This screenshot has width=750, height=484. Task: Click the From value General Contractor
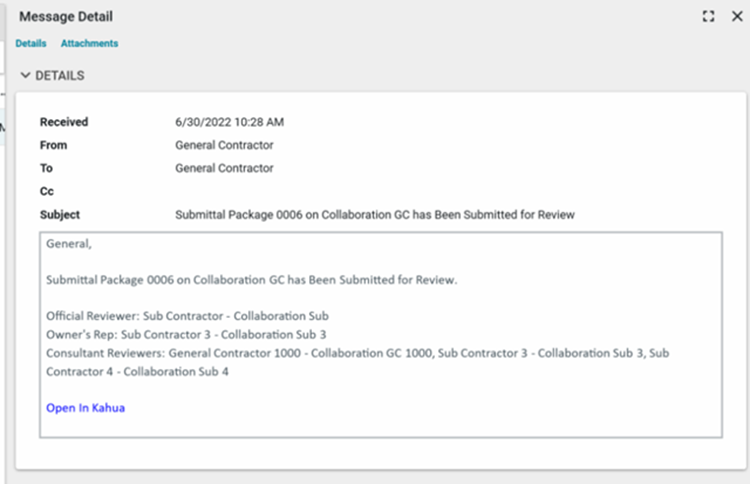click(x=224, y=145)
